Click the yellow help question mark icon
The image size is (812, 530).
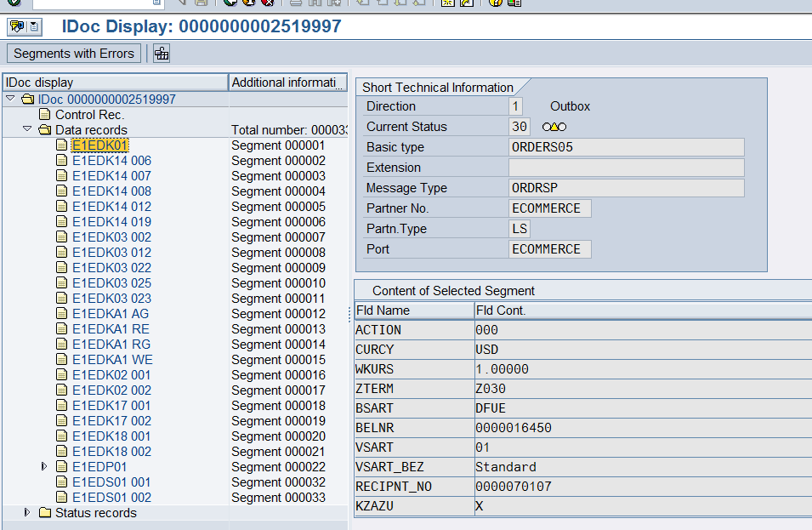(x=495, y=3)
